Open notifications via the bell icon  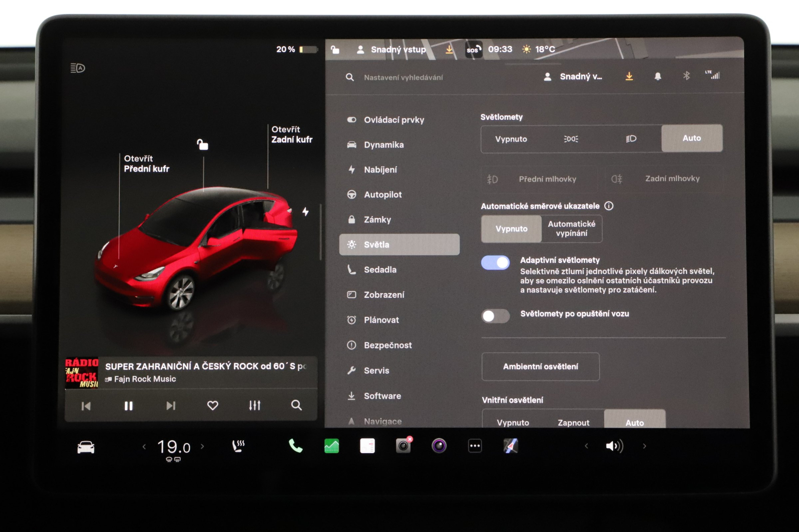click(658, 76)
